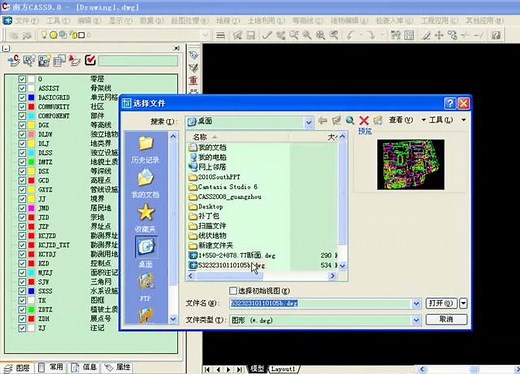
Task: Toggle the GCD layer checkbox
Action: tap(22, 181)
